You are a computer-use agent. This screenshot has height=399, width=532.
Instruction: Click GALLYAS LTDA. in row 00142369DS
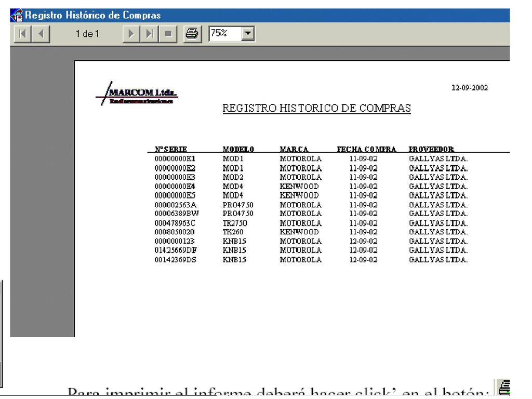(438, 260)
